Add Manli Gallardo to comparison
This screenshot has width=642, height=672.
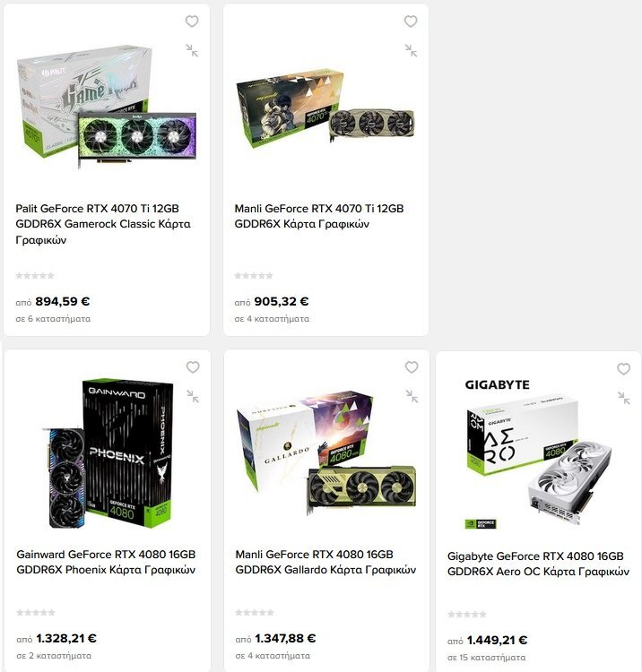coord(412,396)
